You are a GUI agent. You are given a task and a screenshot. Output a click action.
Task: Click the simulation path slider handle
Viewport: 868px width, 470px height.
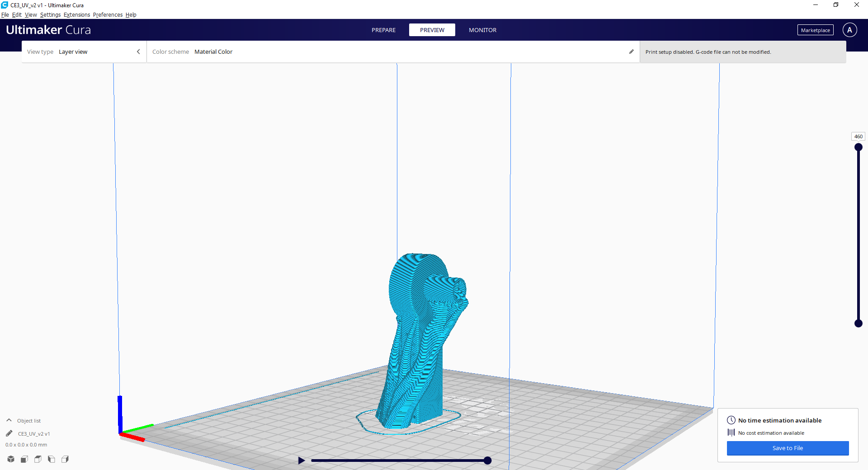[487, 461]
